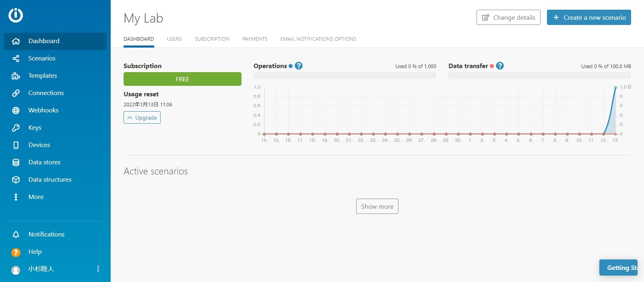Open Scenarios from the sidebar icon

tap(16, 58)
